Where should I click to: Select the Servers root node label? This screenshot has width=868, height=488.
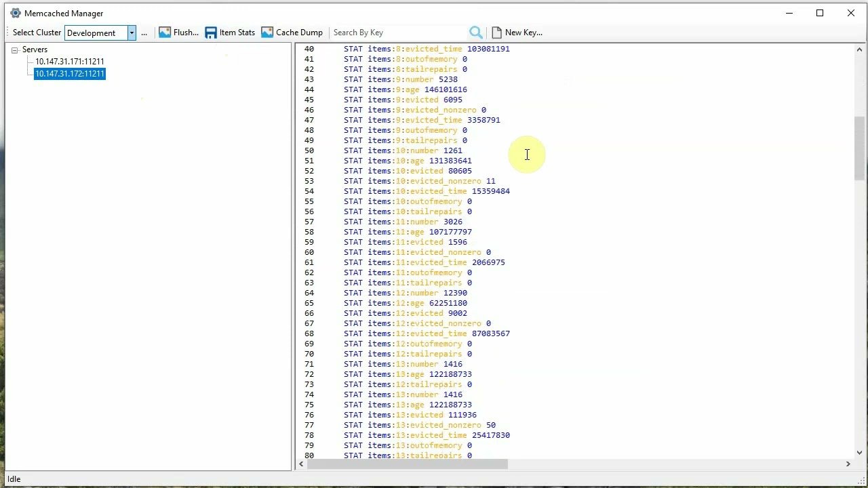pos(35,49)
